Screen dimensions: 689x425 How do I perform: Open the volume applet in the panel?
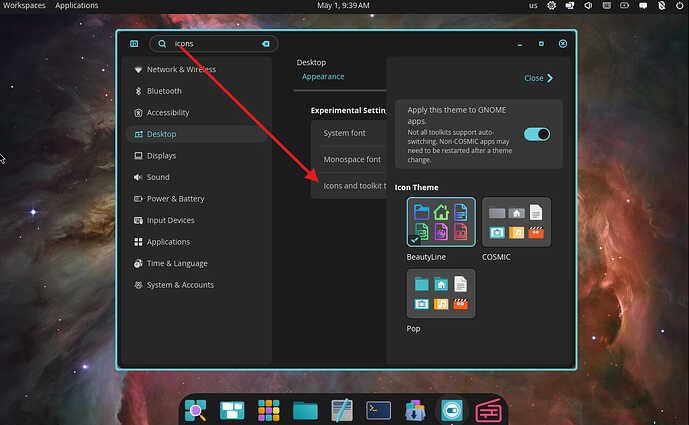point(588,5)
